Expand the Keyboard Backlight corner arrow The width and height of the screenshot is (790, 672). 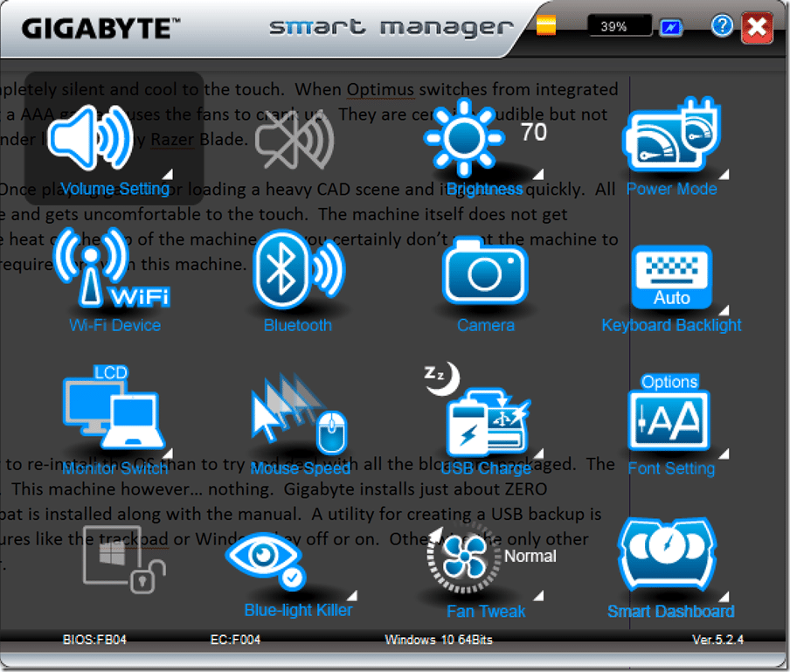pyautogui.click(x=724, y=310)
